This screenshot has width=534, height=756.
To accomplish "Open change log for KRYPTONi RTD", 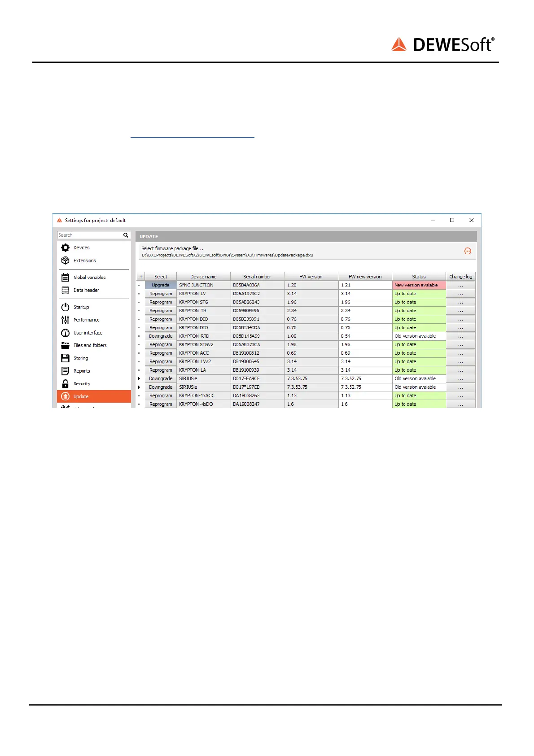I will pyautogui.click(x=460, y=336).
